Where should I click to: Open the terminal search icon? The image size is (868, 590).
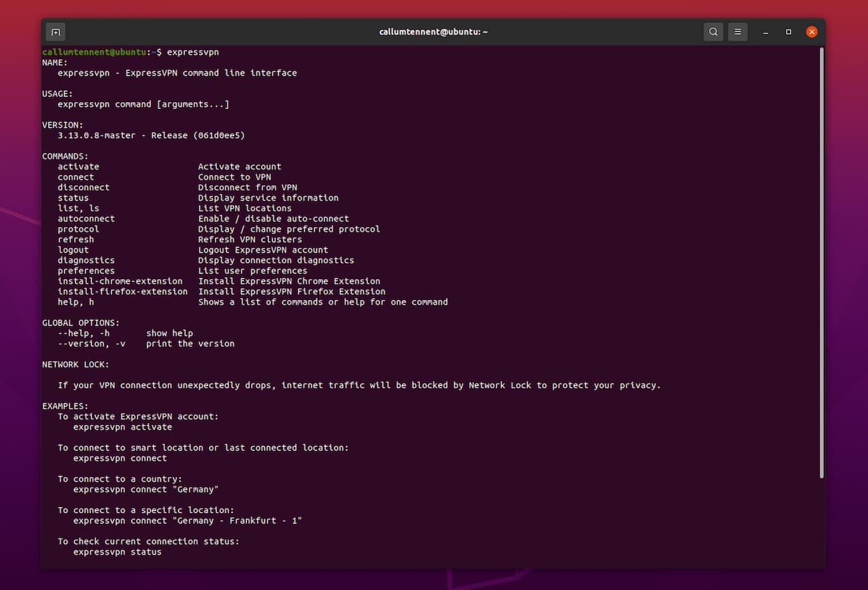[713, 31]
